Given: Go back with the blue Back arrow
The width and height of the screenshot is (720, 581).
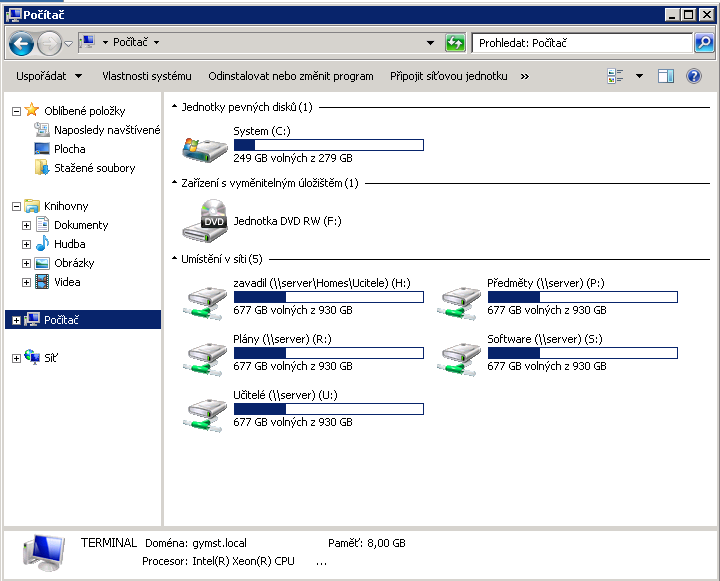Looking at the screenshot, I should tap(21, 44).
